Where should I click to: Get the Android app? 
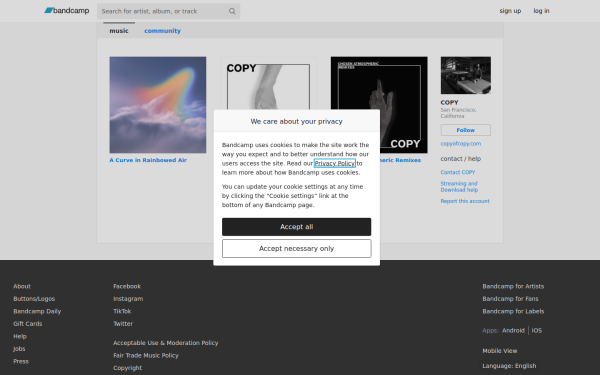513,331
